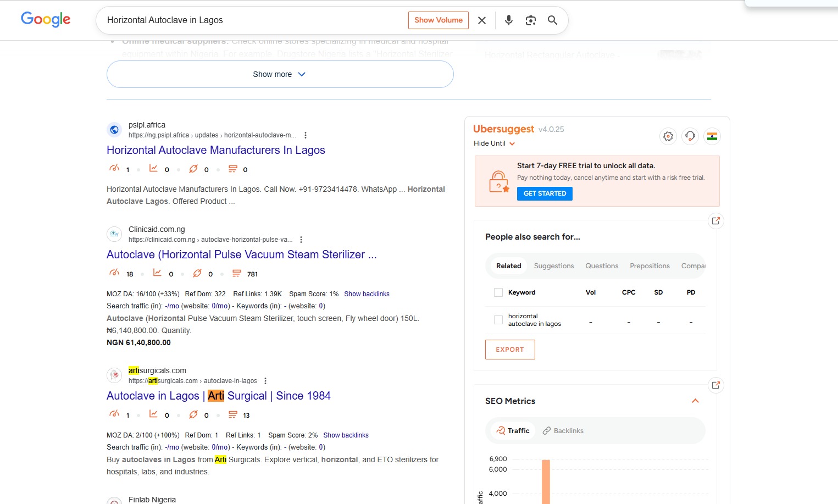Image resolution: width=838 pixels, height=504 pixels.
Task: Click the keywords icon beside 13
Action: [x=233, y=414]
